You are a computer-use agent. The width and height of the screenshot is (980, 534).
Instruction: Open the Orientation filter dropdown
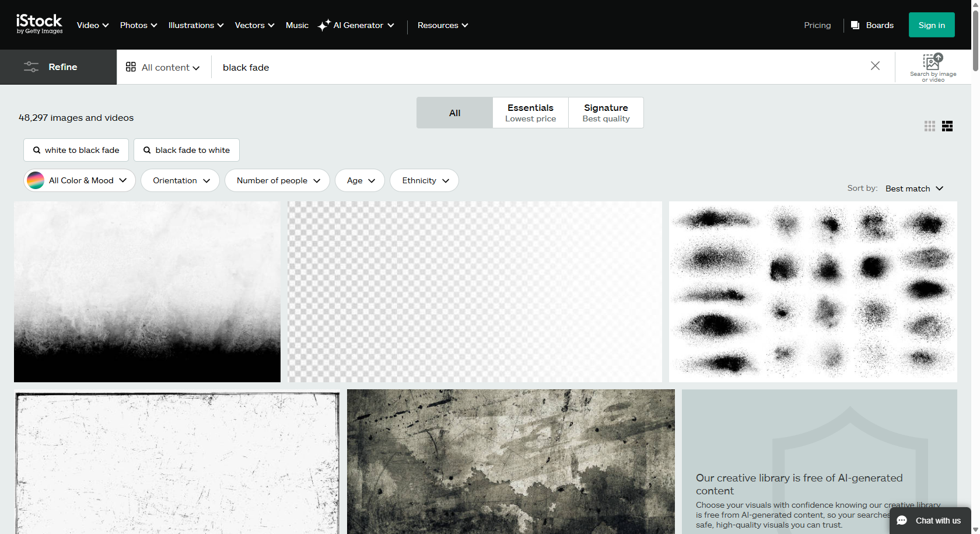click(x=180, y=180)
